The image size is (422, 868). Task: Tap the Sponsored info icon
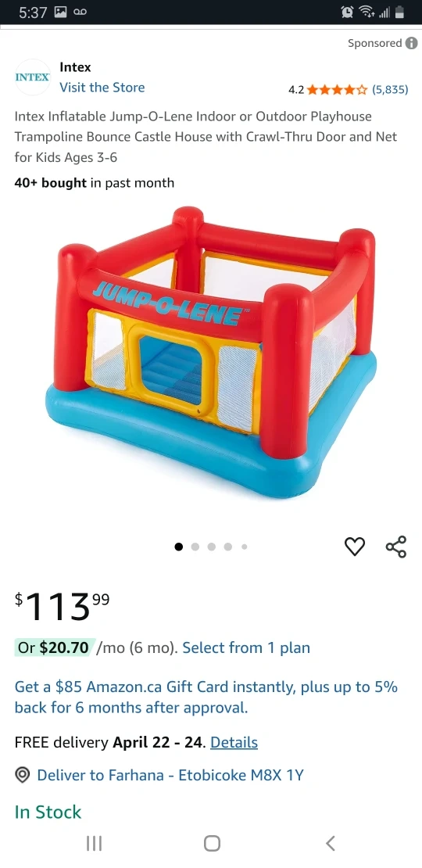411,43
